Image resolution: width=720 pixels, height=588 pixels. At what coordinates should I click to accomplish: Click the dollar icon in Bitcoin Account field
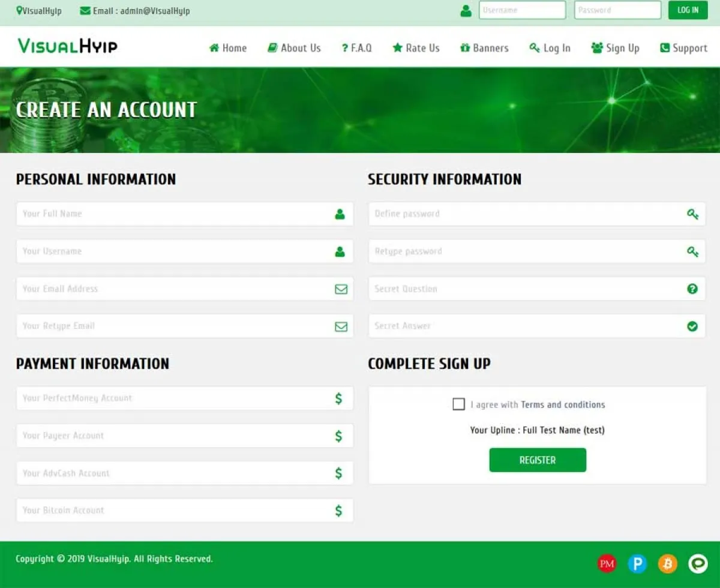pyautogui.click(x=338, y=511)
